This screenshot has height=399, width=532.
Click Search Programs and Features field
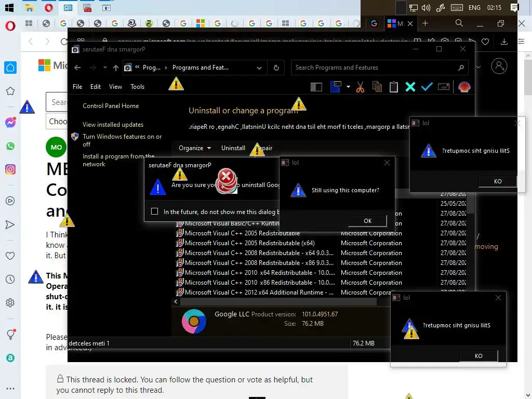tap(379, 68)
